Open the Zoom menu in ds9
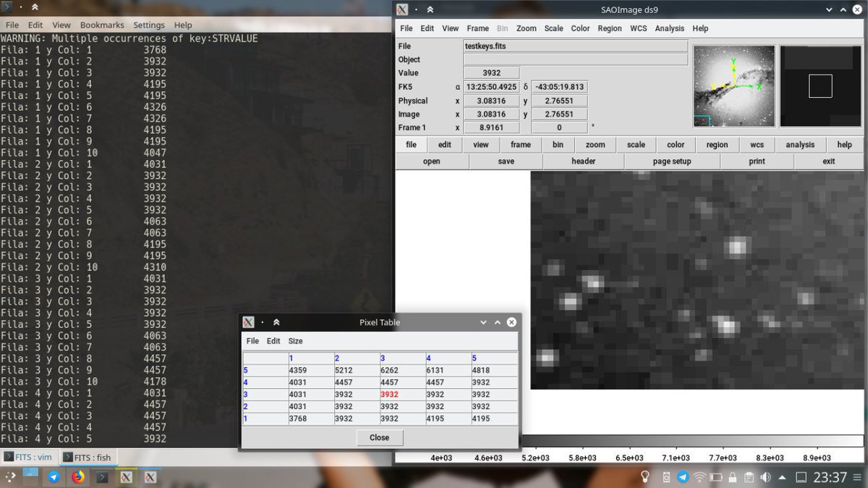Image resolution: width=868 pixels, height=488 pixels. click(527, 28)
